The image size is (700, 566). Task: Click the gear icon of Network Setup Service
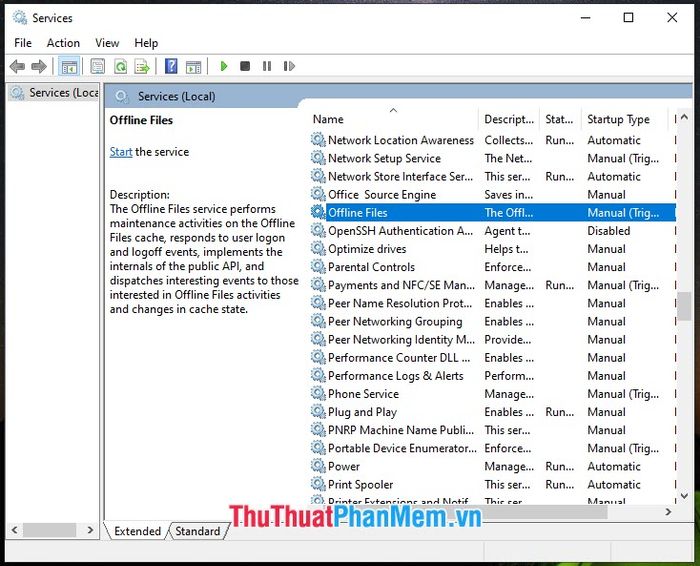click(x=318, y=157)
